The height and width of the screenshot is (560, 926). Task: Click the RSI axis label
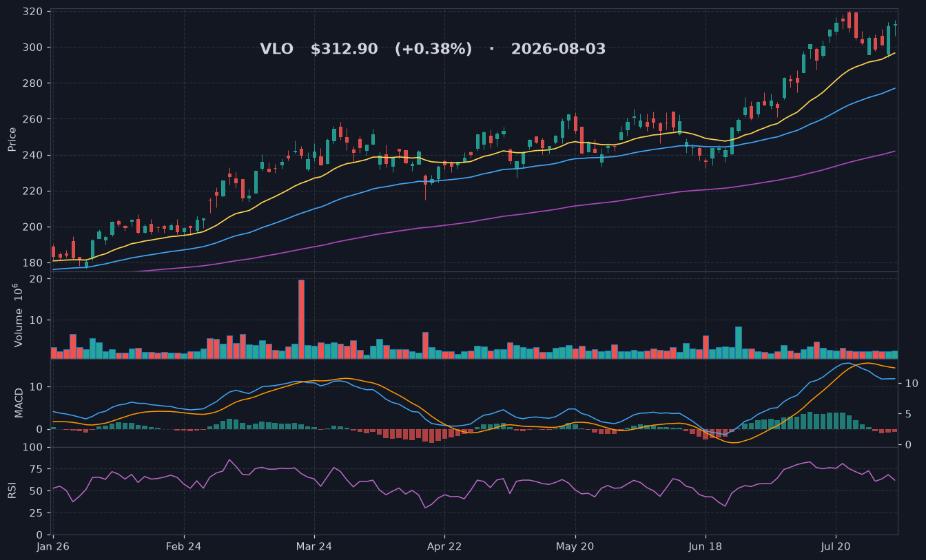point(12,490)
